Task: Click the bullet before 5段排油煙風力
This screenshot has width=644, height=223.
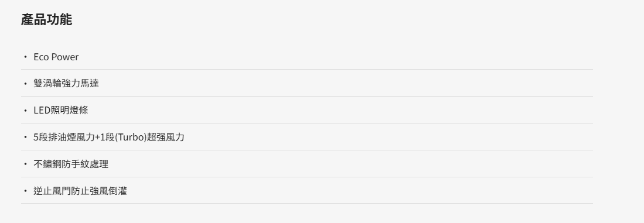Action: click(25, 137)
